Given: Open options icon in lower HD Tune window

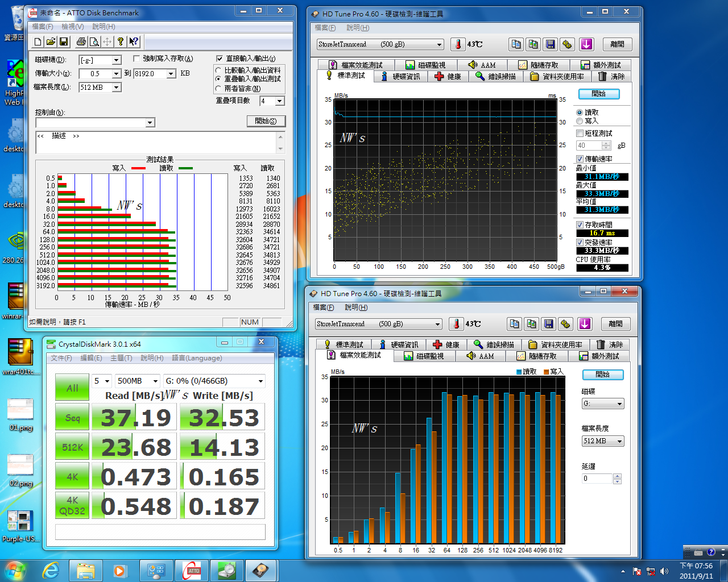Looking at the screenshot, I should [565, 324].
